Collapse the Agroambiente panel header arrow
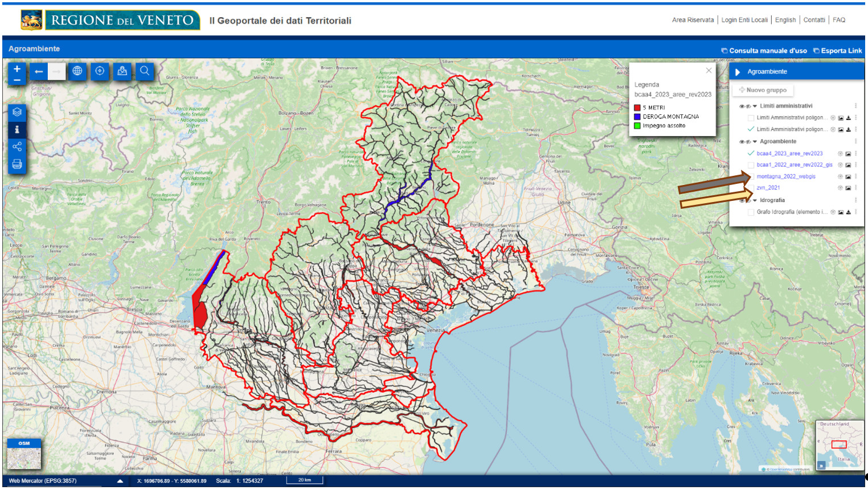 [x=738, y=72]
